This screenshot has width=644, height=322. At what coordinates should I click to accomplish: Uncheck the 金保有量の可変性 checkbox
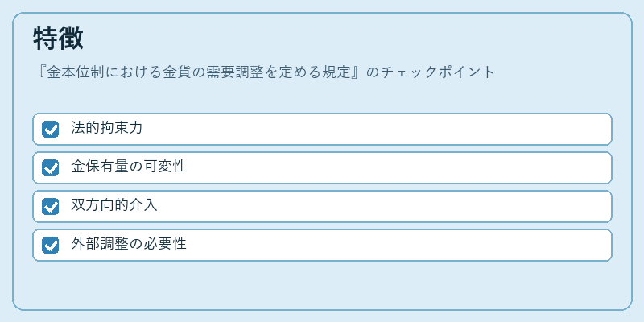51,167
